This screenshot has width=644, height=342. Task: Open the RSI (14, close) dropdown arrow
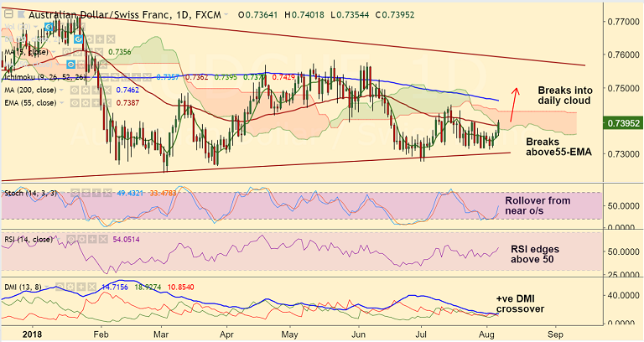(x=58, y=239)
